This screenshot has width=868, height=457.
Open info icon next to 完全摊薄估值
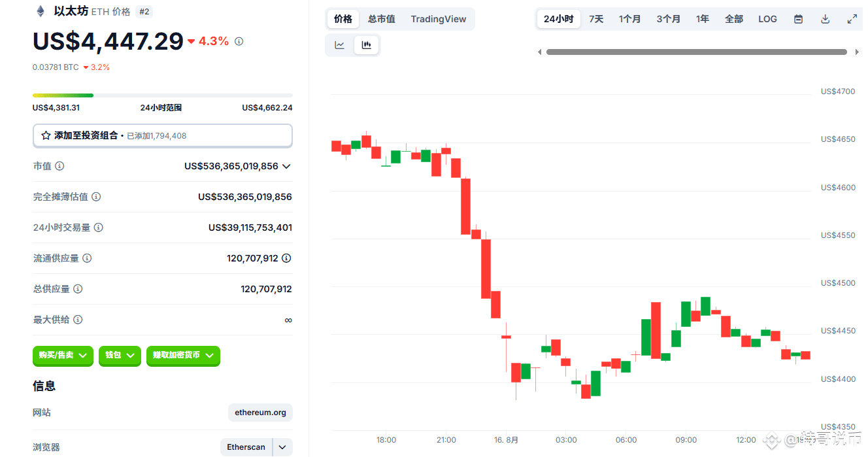[x=96, y=197]
